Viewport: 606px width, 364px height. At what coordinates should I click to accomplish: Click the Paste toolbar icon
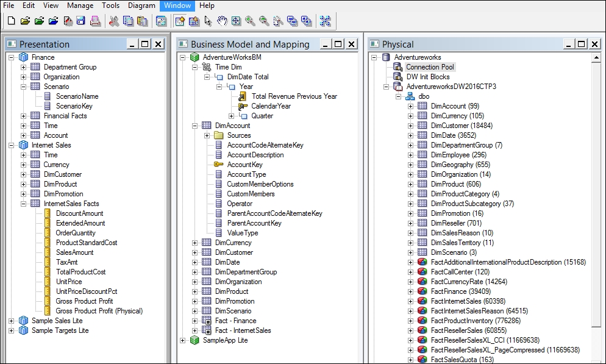pyautogui.click(x=142, y=21)
